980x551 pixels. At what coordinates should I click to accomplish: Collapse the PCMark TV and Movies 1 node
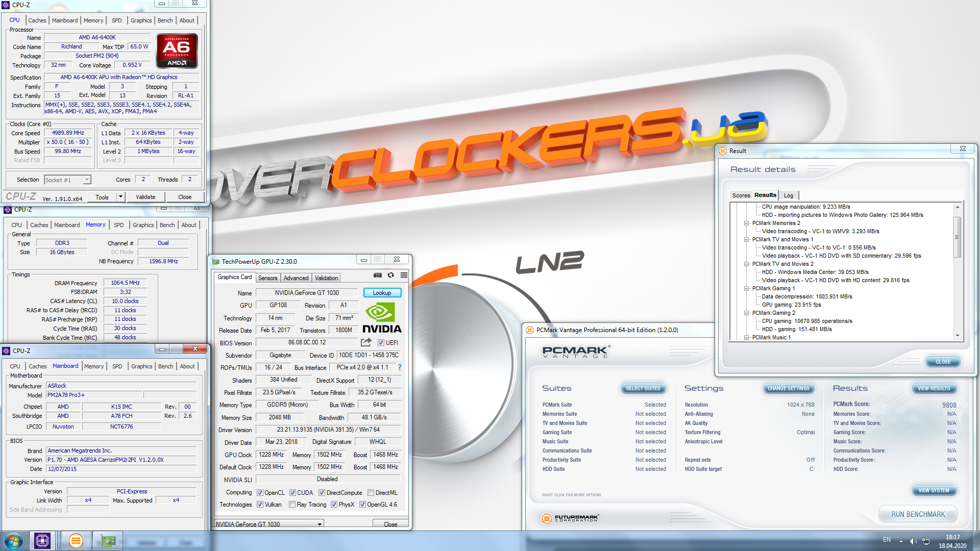[746, 240]
